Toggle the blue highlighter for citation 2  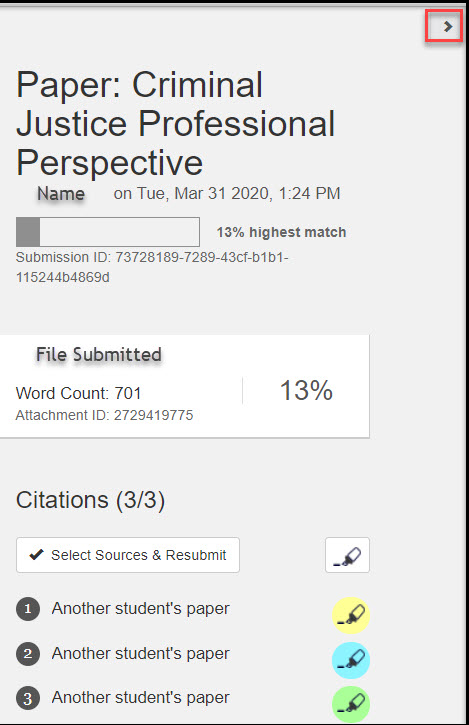tap(351, 660)
